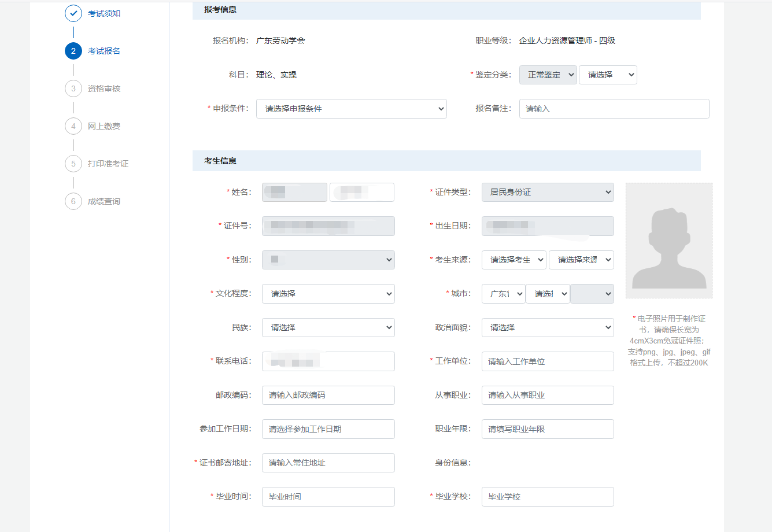Click the 报考信息 section header
The image size is (772, 532).
point(446,10)
